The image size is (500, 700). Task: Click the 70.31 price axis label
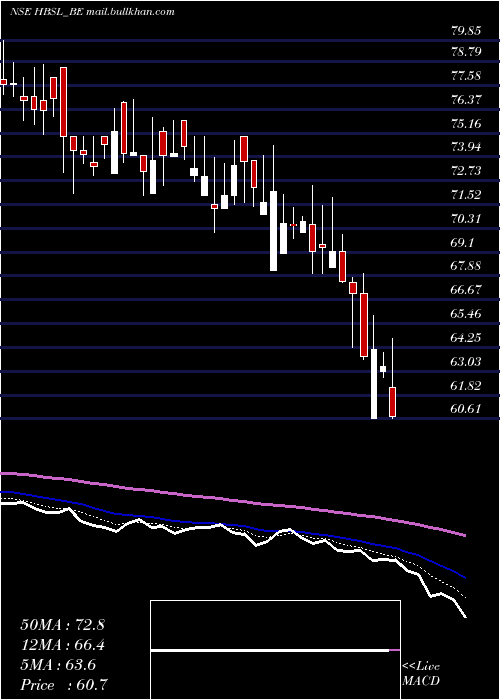click(466, 219)
